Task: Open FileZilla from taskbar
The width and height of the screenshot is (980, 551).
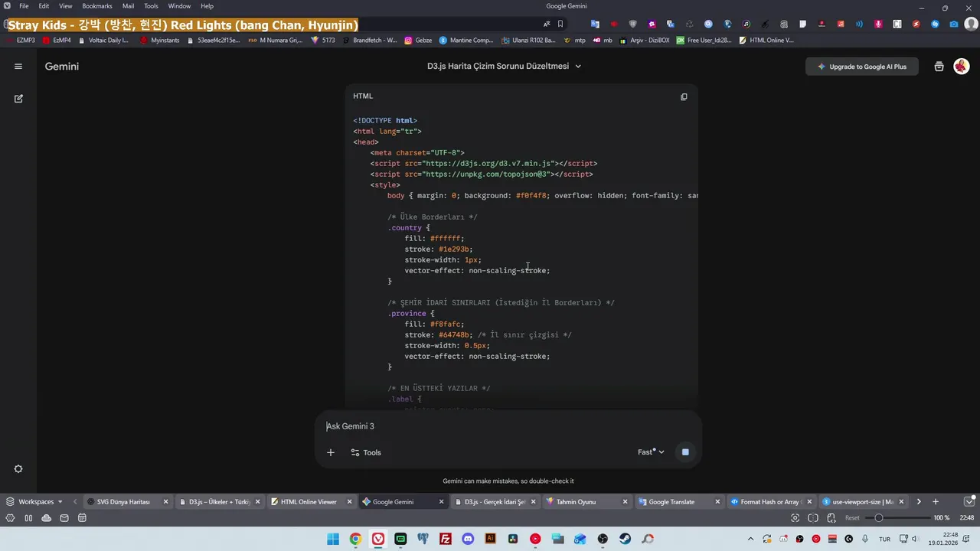Action: (446, 539)
